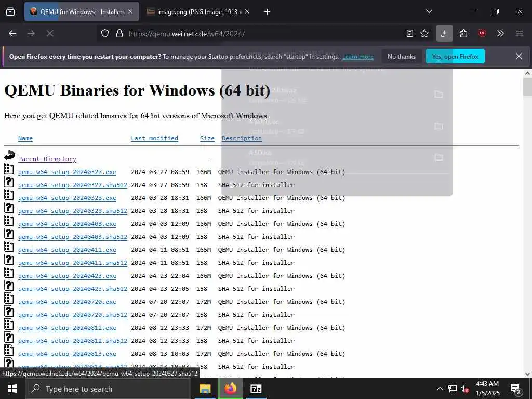Image resolution: width=532 pixels, height=399 pixels.
Task: Open a new tab
Action: coord(268,12)
